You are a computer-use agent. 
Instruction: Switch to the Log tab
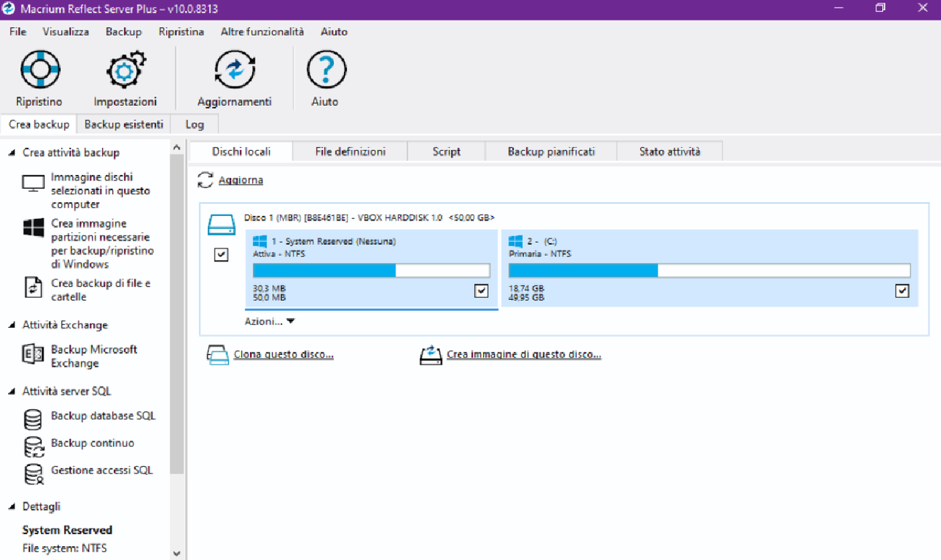tap(195, 124)
